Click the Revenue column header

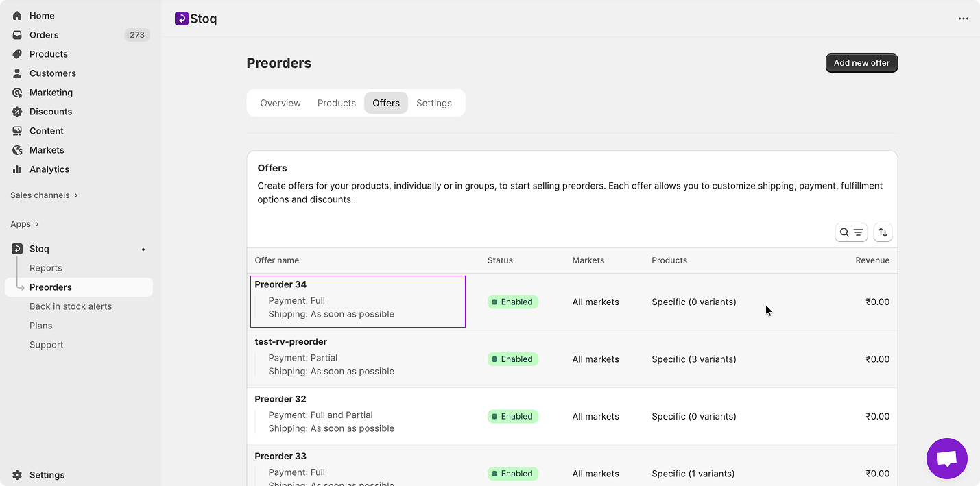point(872,260)
